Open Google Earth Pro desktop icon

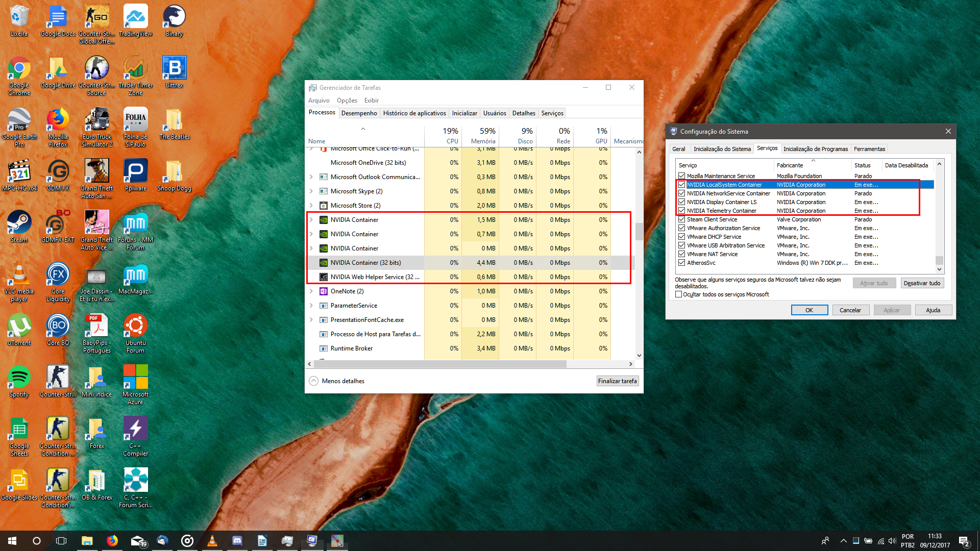19,127
